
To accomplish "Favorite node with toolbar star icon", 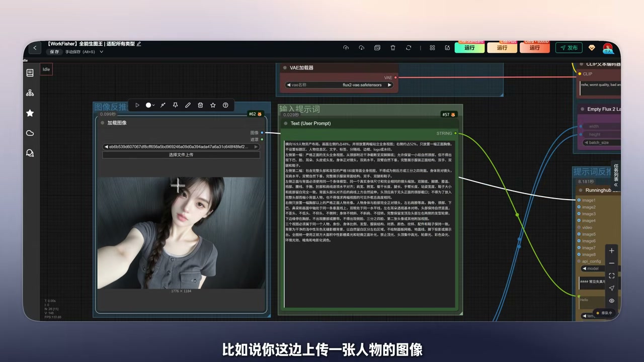I will pos(213,105).
